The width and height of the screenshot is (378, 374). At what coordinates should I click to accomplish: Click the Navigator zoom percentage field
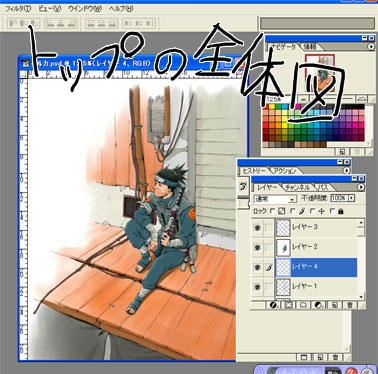click(x=280, y=99)
